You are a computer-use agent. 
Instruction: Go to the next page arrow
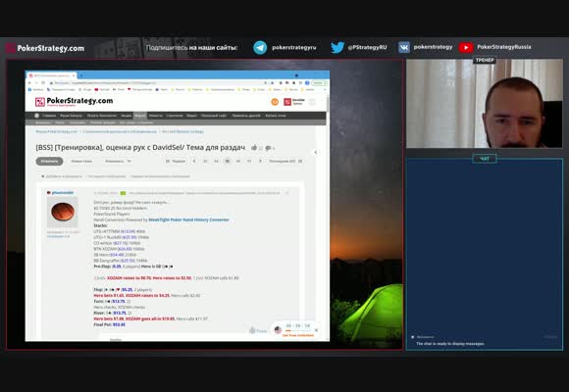pyautogui.click(x=260, y=161)
